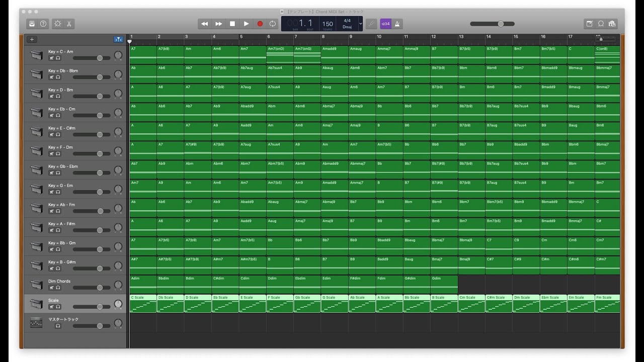Add a new track with plus button
Viewport: 644px width, 362px height.
[32, 39]
